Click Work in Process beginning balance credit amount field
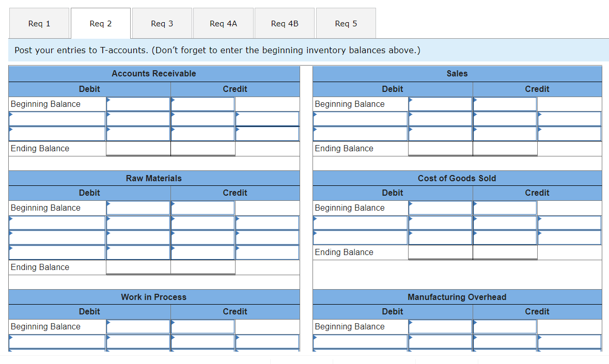The image size is (609, 364). pyautogui.click(x=202, y=326)
